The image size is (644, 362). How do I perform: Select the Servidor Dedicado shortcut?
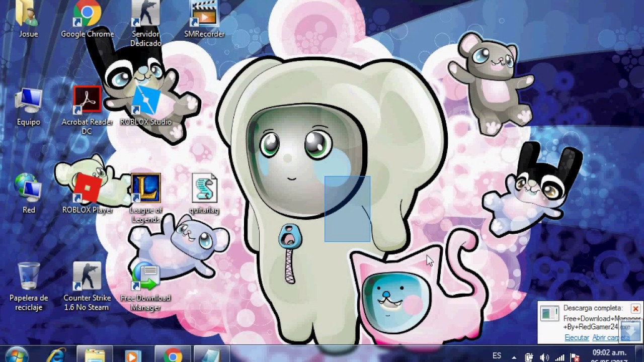point(145,23)
